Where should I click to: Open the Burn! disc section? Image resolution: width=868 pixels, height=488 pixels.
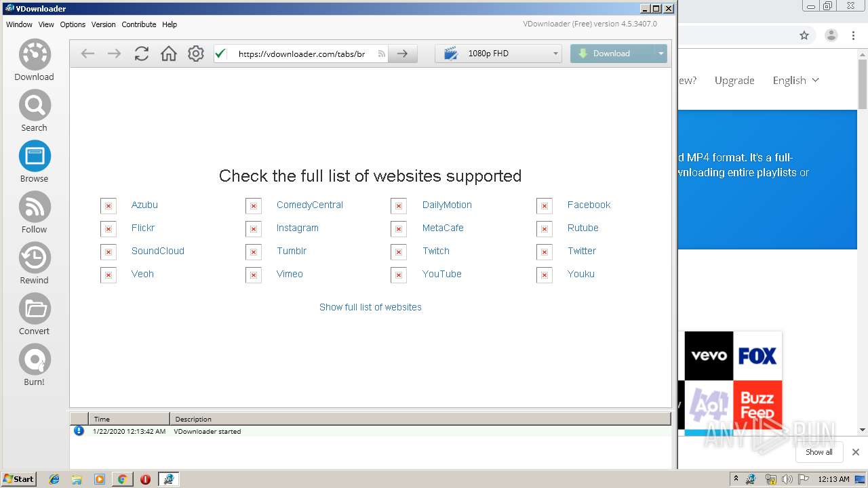[35, 365]
